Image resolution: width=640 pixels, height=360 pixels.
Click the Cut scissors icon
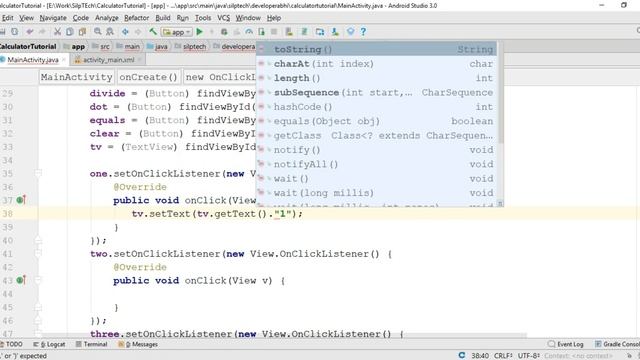coord(58,31)
